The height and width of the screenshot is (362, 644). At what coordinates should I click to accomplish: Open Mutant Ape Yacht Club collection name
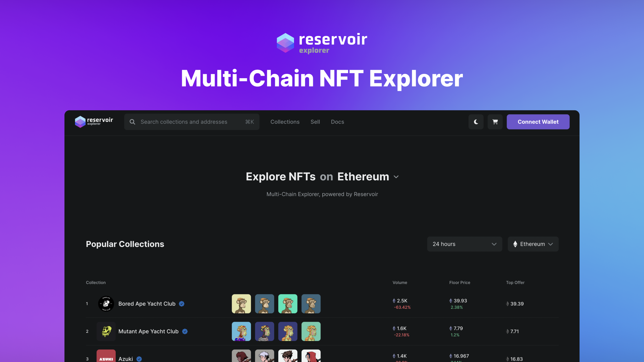148,332
